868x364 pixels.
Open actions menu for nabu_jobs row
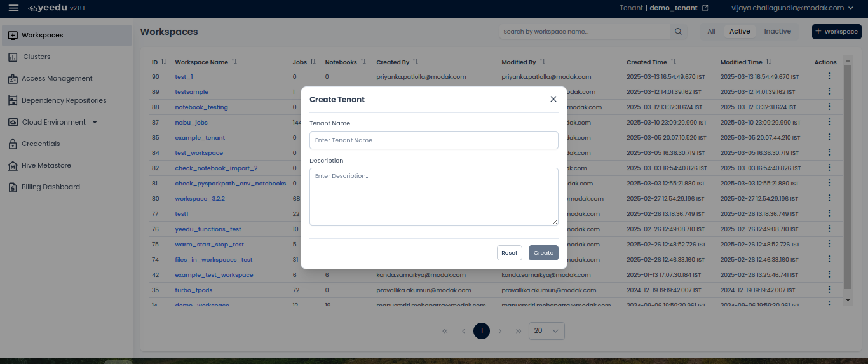click(x=829, y=122)
